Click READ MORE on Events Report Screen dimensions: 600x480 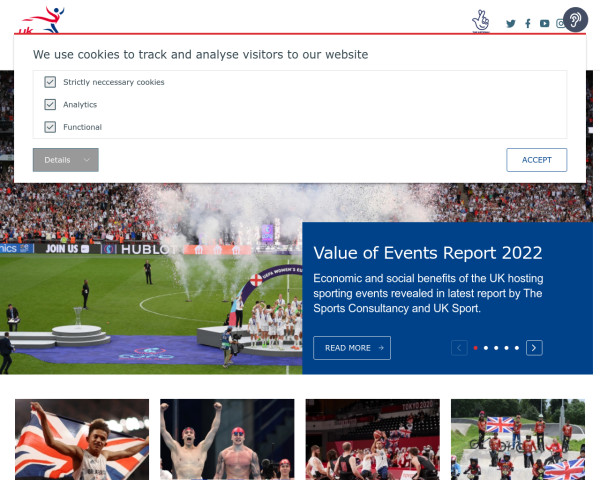pyautogui.click(x=352, y=348)
